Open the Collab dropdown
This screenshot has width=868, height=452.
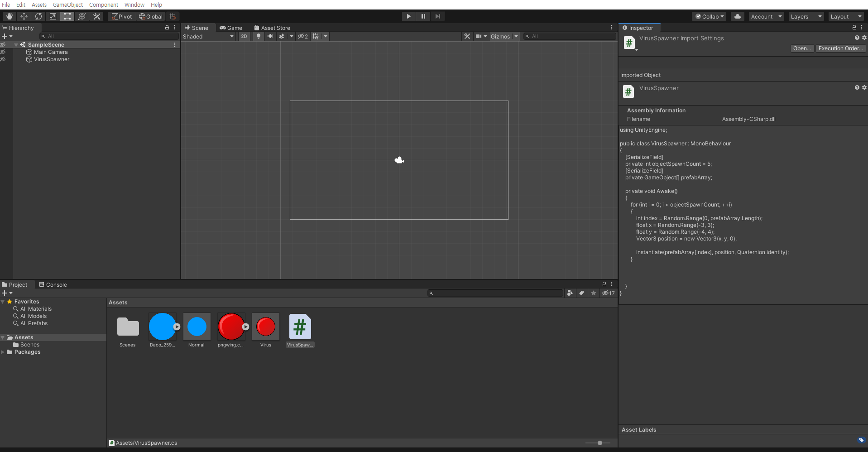(x=709, y=16)
